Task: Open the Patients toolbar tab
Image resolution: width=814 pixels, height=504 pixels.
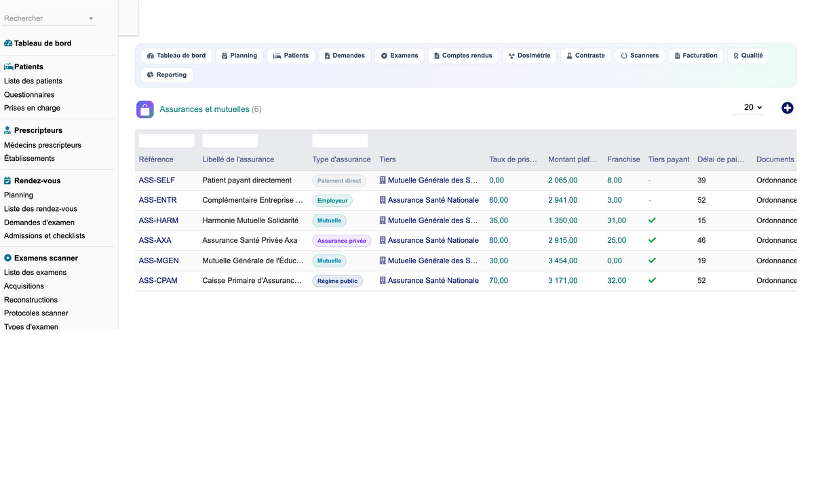Action: tap(291, 56)
